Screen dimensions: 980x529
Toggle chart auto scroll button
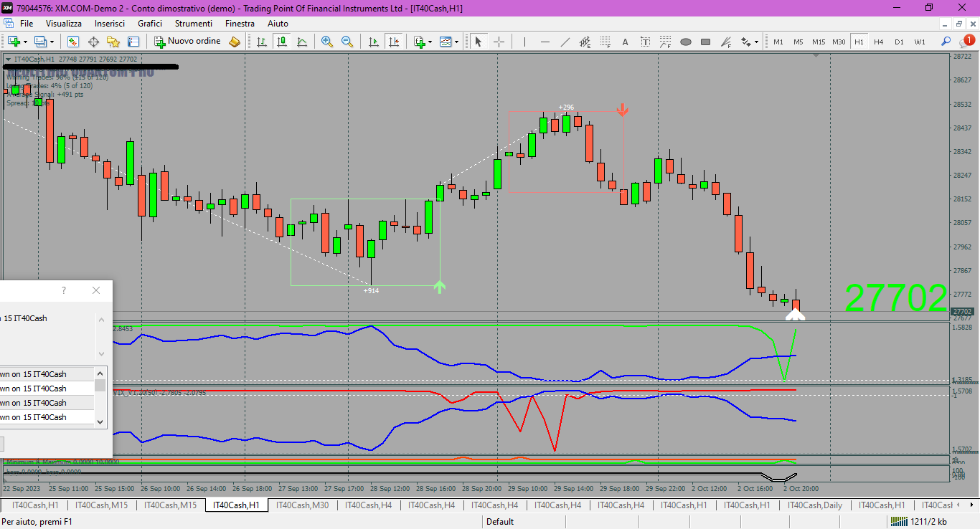373,42
